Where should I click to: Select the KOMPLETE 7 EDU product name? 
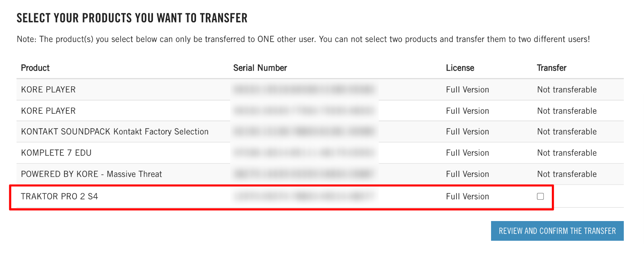pos(56,153)
